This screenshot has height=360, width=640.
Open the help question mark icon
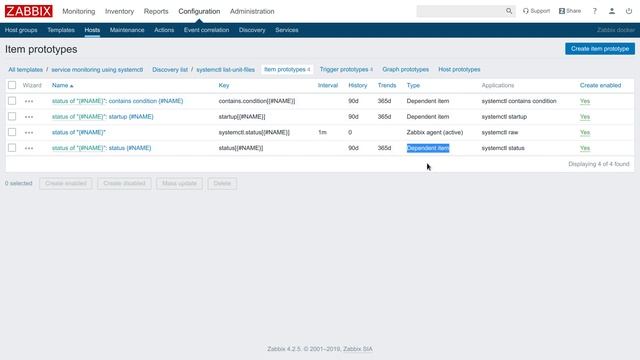pyautogui.click(x=595, y=11)
